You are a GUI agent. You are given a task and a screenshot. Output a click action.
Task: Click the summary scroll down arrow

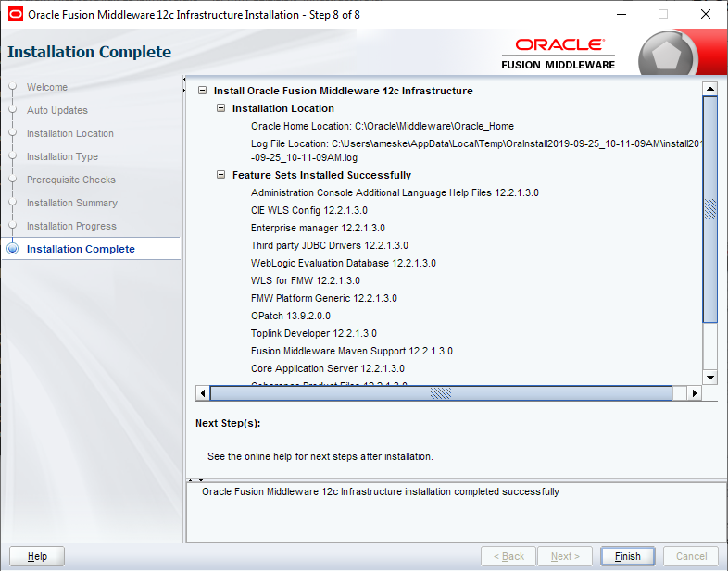pos(709,377)
